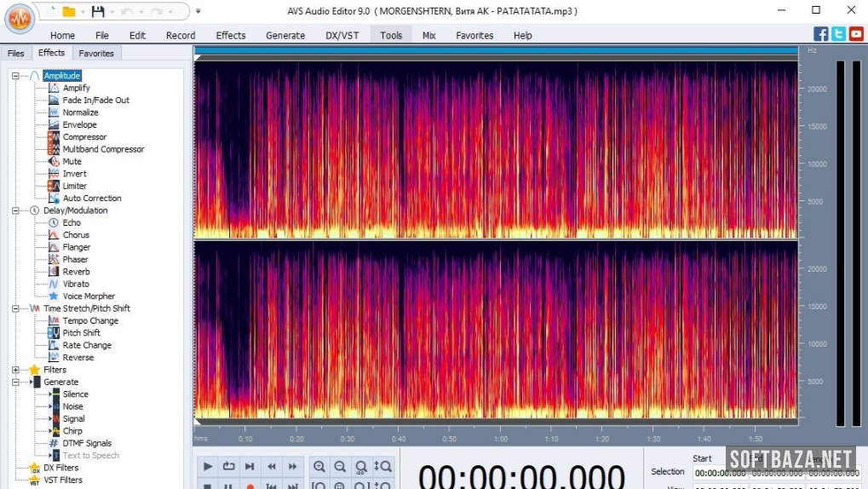Viewport: 868px width, 489px height.
Task: Open the quick access toolbar customize dropdown
Action: tap(198, 12)
